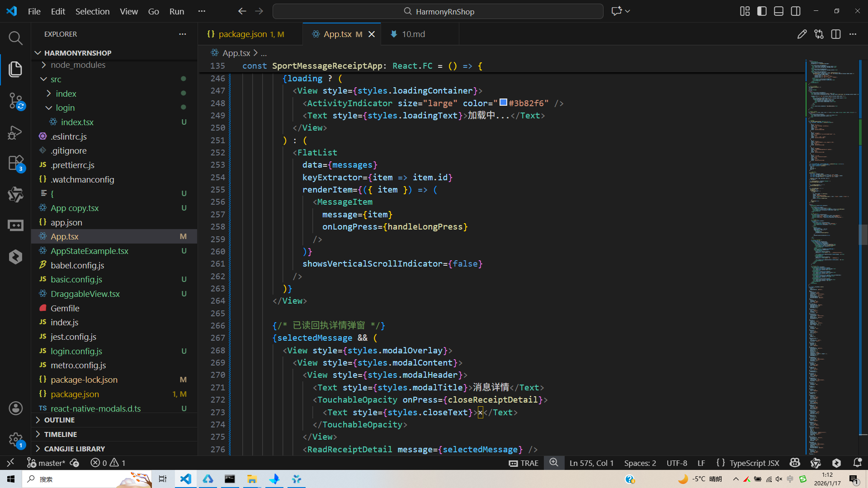Screen dimensions: 868x488
Task: Expand the OUTLINE section
Action: point(59,420)
